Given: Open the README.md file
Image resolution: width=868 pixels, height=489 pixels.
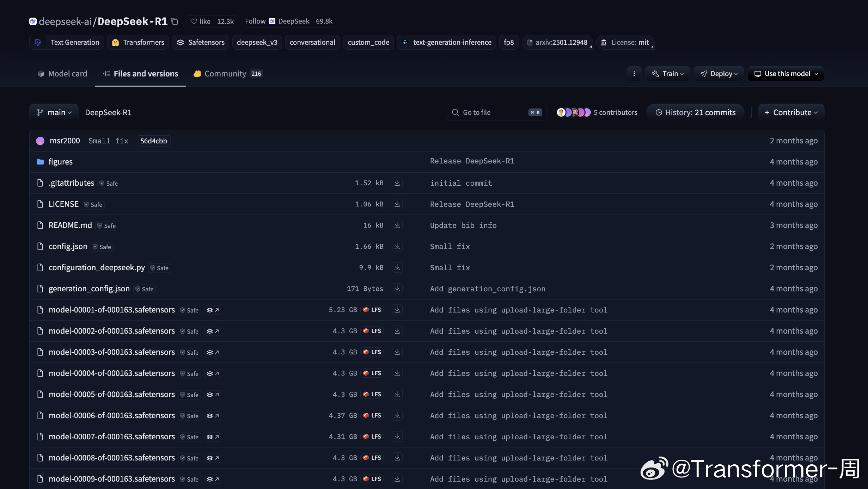Looking at the screenshot, I should pyautogui.click(x=70, y=225).
